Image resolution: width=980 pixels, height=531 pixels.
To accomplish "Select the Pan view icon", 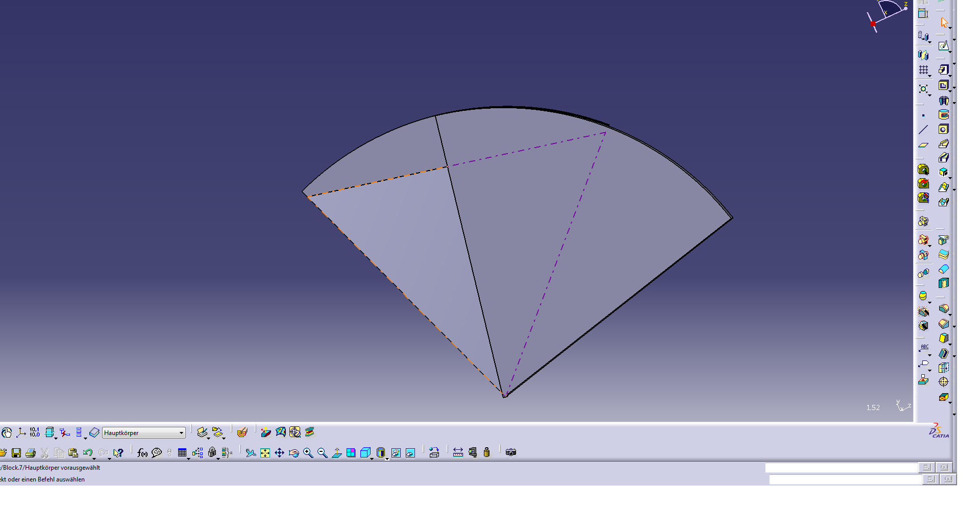I will 279,453.
